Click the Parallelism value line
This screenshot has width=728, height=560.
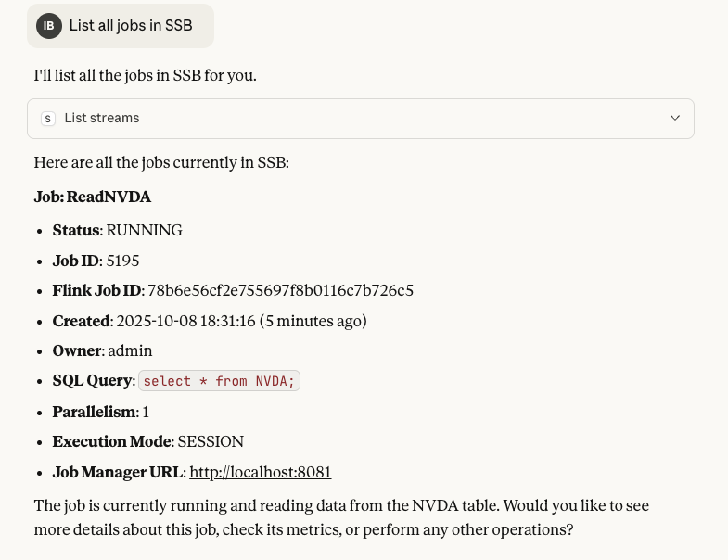coord(100,412)
